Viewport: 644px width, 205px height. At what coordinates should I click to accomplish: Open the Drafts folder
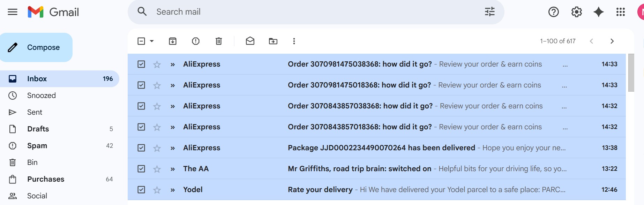click(38, 129)
